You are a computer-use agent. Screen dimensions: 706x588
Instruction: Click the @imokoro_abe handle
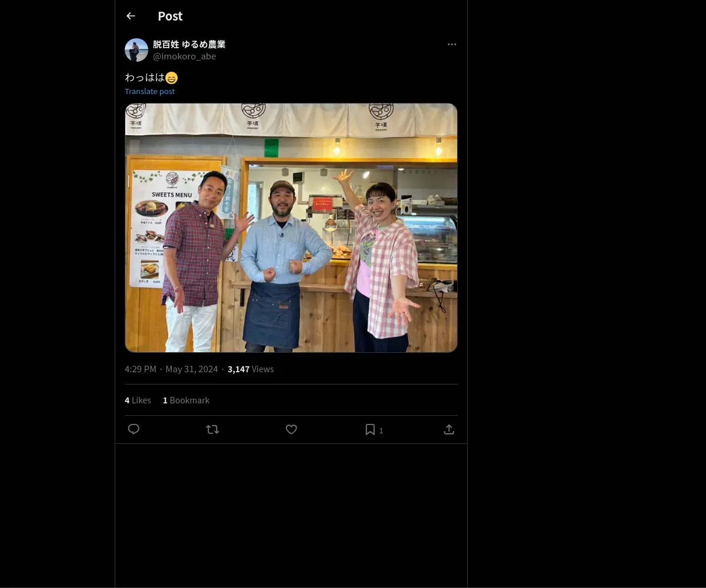[x=184, y=56]
